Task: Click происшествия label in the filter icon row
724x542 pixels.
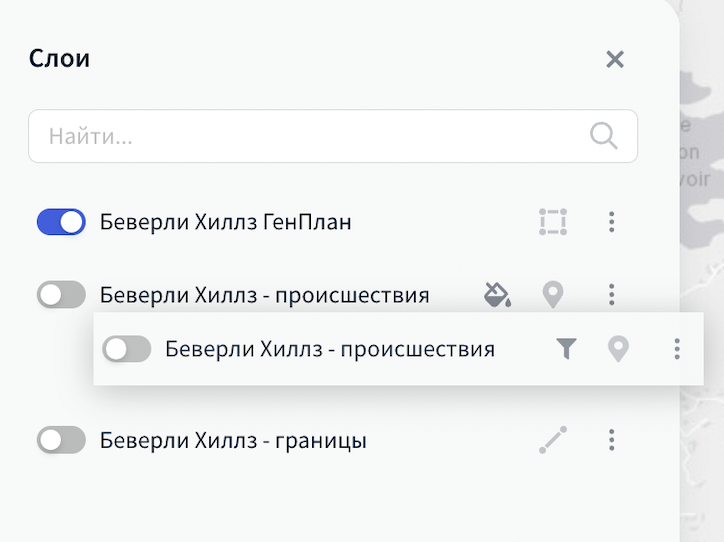Action: (330, 349)
